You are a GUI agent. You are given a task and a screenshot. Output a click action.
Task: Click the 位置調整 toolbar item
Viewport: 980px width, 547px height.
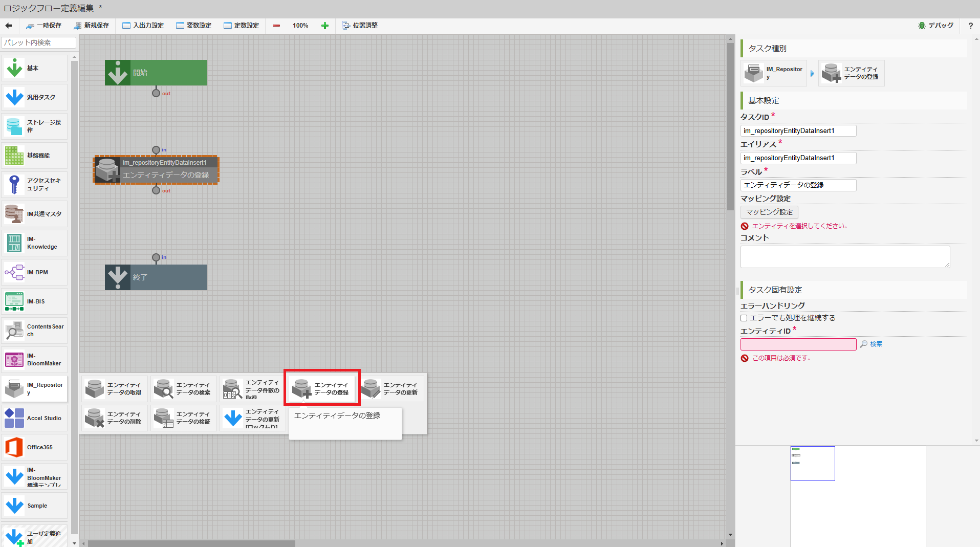coord(360,25)
